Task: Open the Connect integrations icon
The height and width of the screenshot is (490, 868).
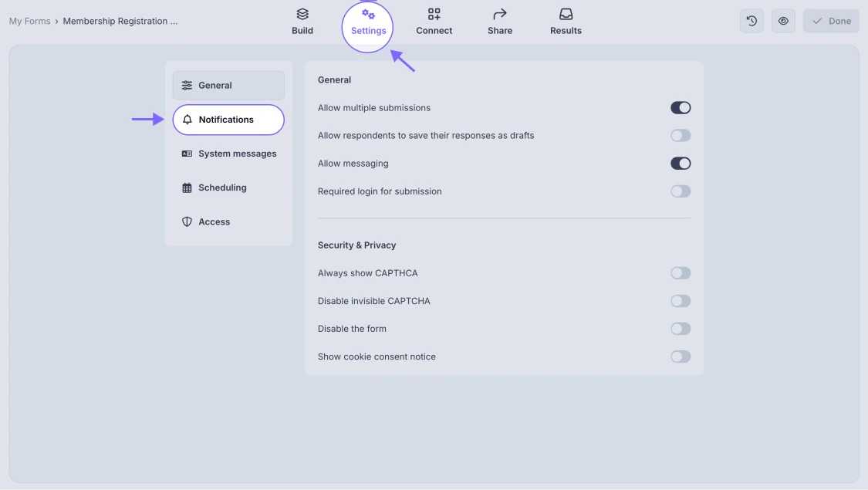Action: [x=434, y=15]
